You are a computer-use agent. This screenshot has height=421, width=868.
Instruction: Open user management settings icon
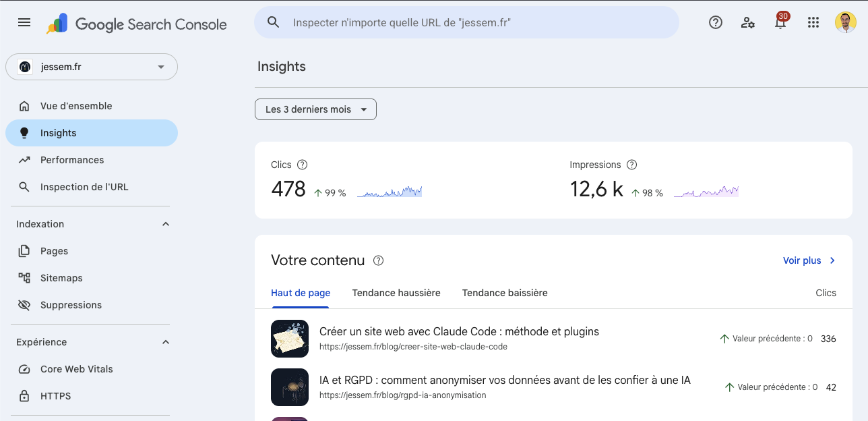748,22
